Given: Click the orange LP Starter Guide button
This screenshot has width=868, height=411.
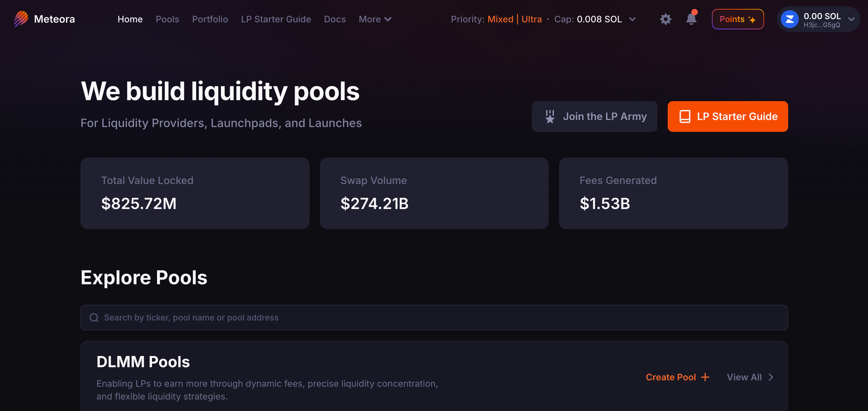Looking at the screenshot, I should 727,117.
